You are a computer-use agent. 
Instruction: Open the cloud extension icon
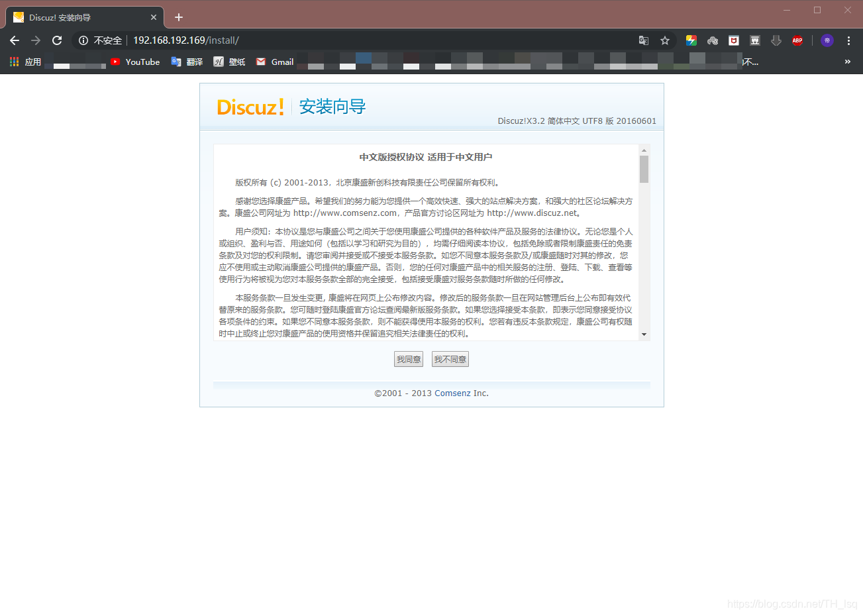tap(713, 40)
